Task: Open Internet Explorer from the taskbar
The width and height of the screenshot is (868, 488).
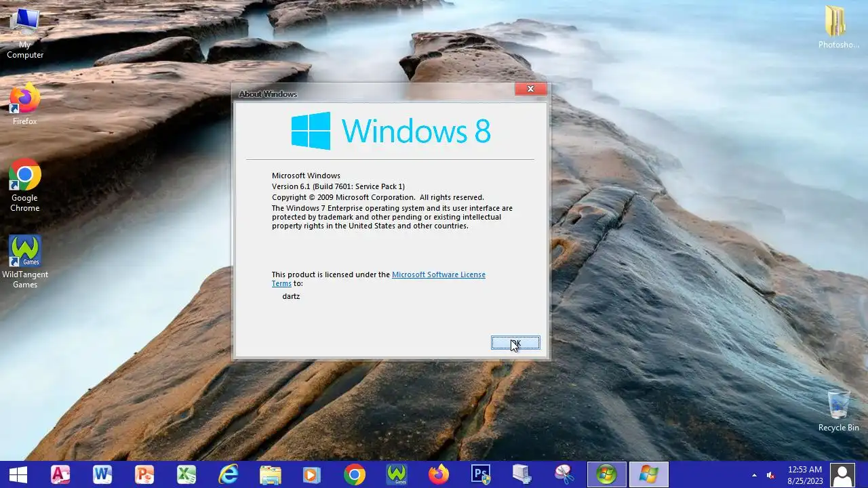Action: pyautogui.click(x=229, y=474)
